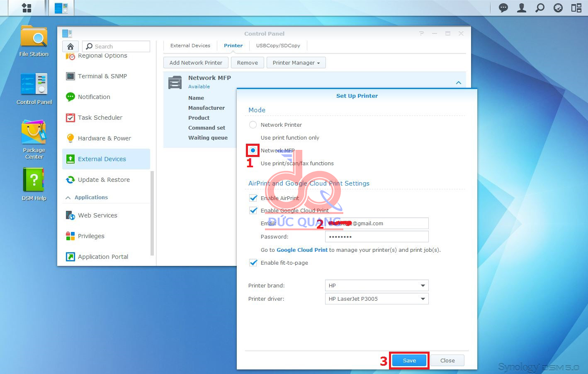
Task: Open pilot view widgets icon
Action: (576, 8)
